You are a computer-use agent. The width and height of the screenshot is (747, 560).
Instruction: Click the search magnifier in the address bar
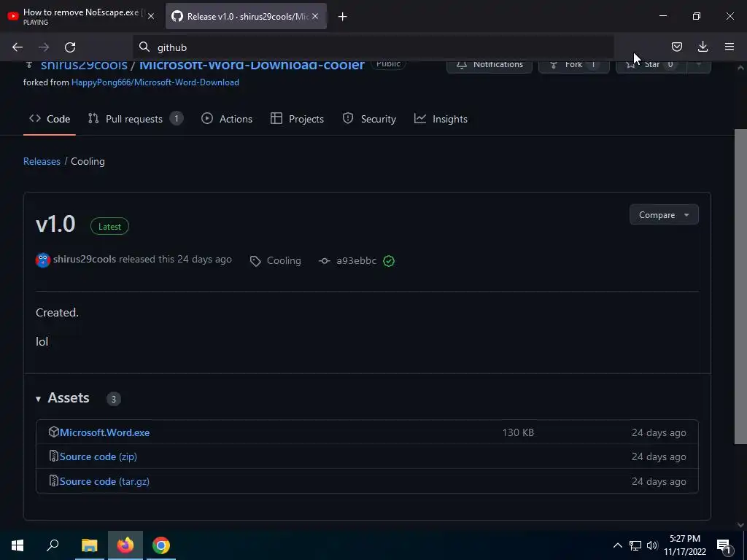click(x=144, y=47)
